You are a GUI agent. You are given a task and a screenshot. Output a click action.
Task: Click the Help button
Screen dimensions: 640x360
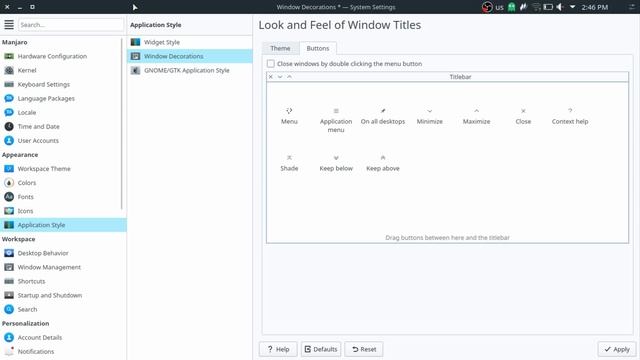click(278, 349)
